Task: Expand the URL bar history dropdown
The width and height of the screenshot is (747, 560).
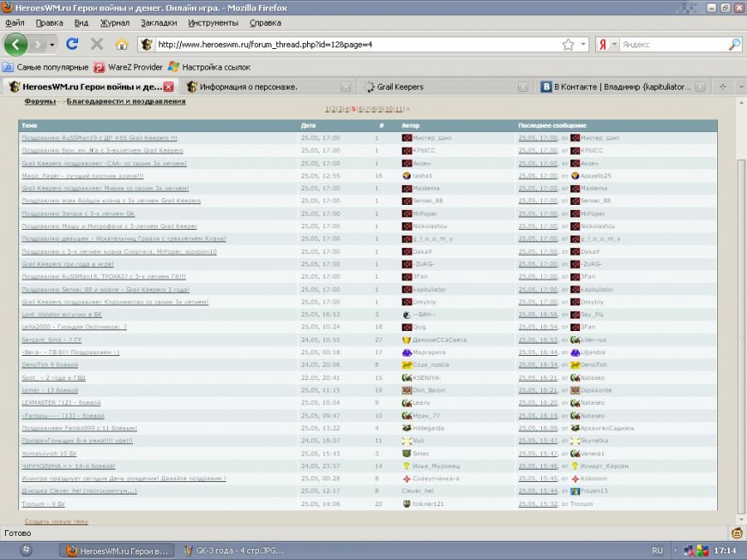Action: (x=583, y=45)
